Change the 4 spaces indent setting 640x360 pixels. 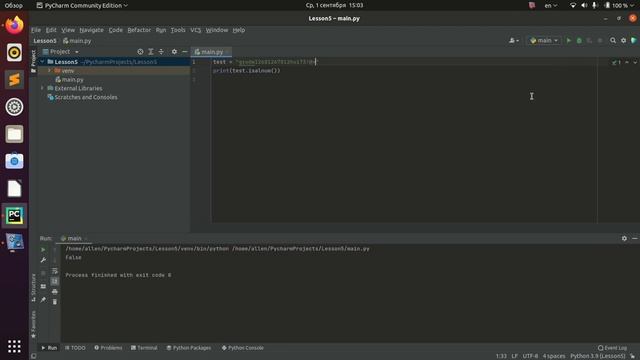[554, 356]
